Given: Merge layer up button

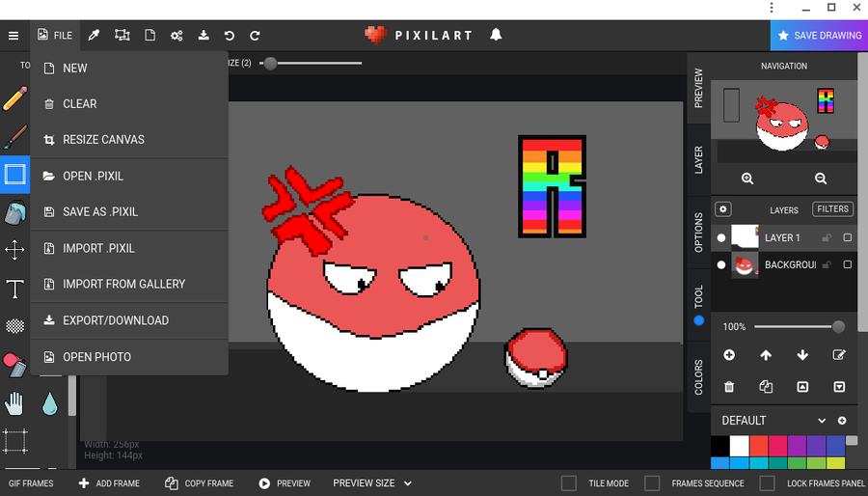Looking at the screenshot, I should [x=802, y=387].
